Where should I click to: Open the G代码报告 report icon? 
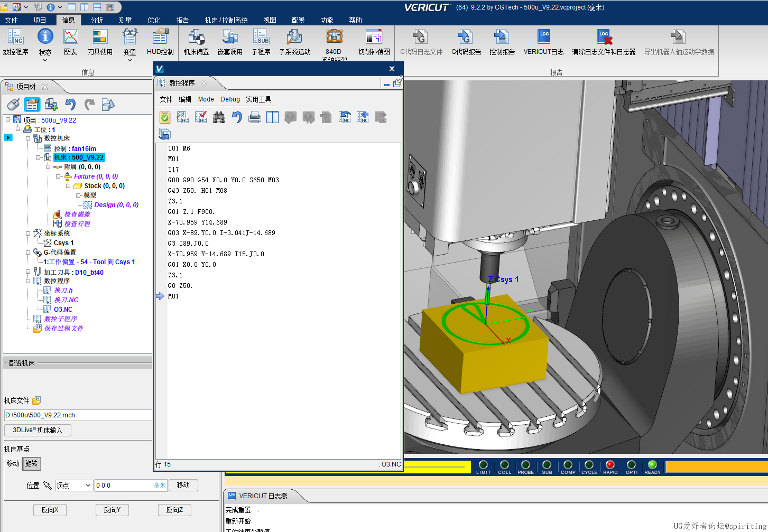(x=466, y=42)
